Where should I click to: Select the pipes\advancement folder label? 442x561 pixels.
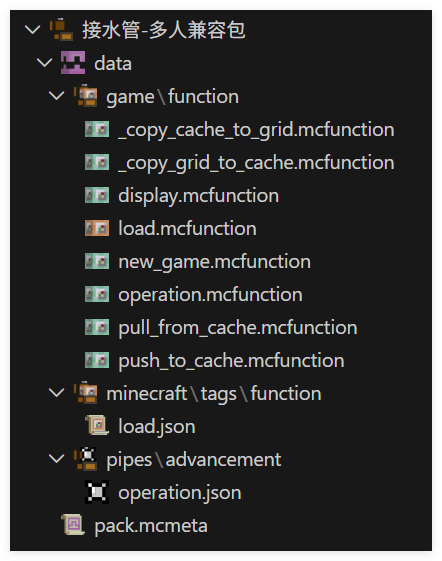[194, 460]
